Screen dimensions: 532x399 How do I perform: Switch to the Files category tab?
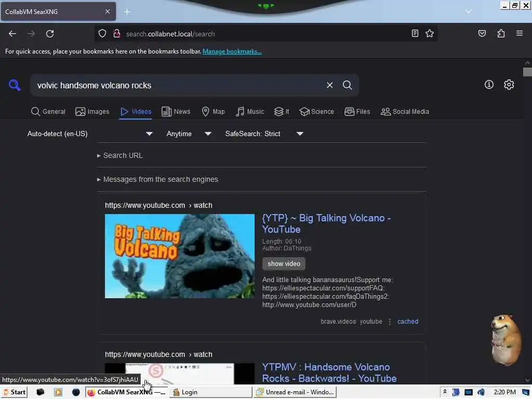tap(357, 112)
